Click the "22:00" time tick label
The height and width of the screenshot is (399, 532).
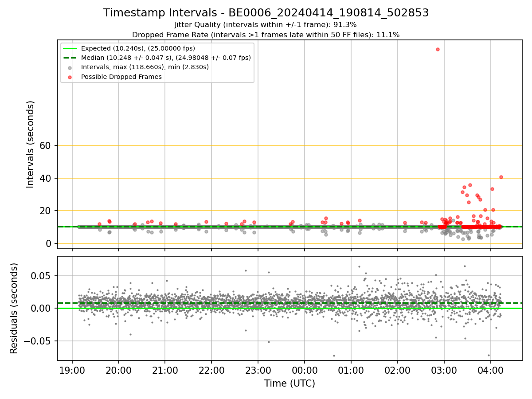tap(211, 370)
